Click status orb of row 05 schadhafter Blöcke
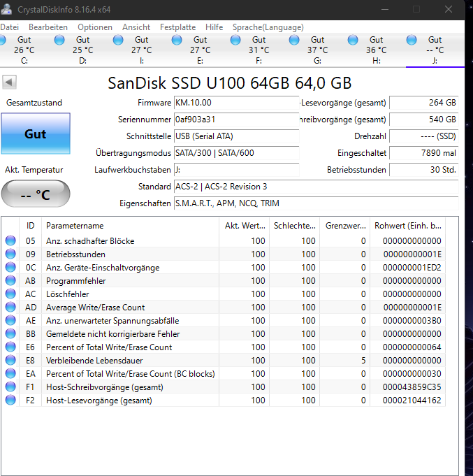The image size is (473, 476). pyautogui.click(x=10, y=240)
